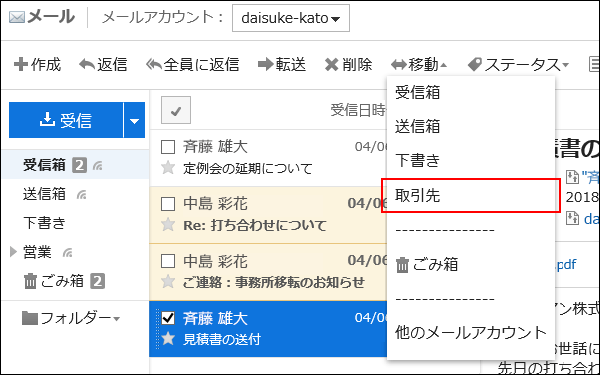Image resolution: width=600 pixels, height=375 pixels.
Task: Click the unread badge beside sidebar 受信箱
Action: point(80,165)
